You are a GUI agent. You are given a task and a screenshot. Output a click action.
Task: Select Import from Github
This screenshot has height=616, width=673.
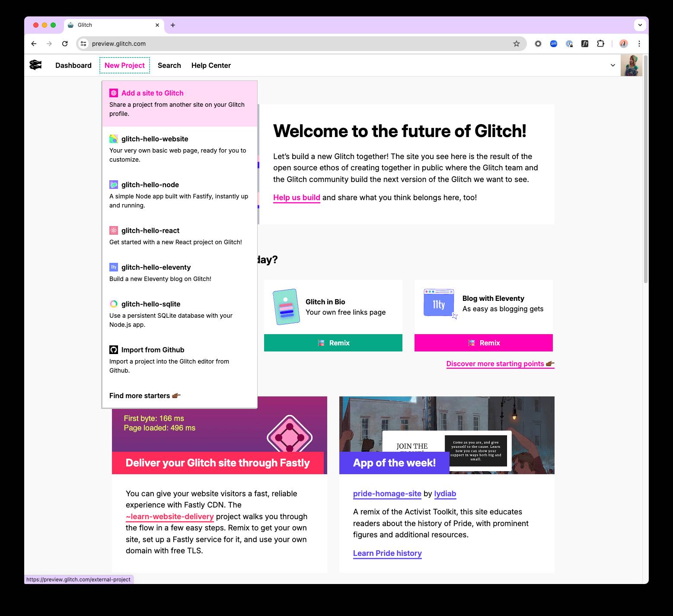tap(180, 360)
